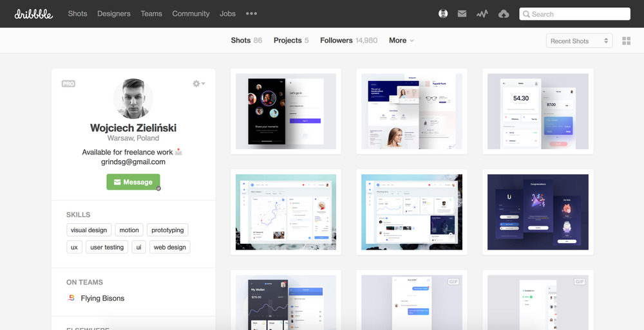Open the user avatar menu in header
The height and width of the screenshot is (330, 644).
[x=443, y=14]
